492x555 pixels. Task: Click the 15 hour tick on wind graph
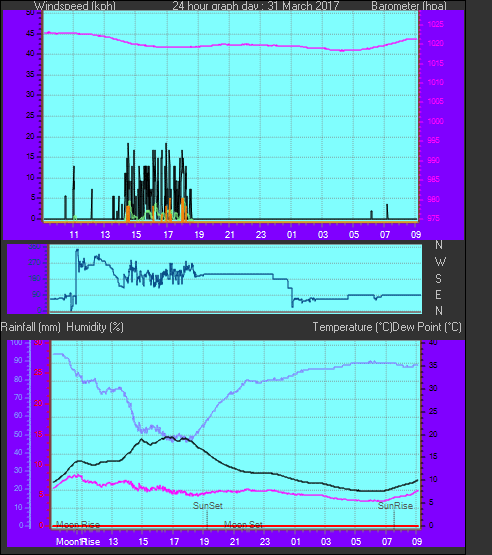click(136, 234)
